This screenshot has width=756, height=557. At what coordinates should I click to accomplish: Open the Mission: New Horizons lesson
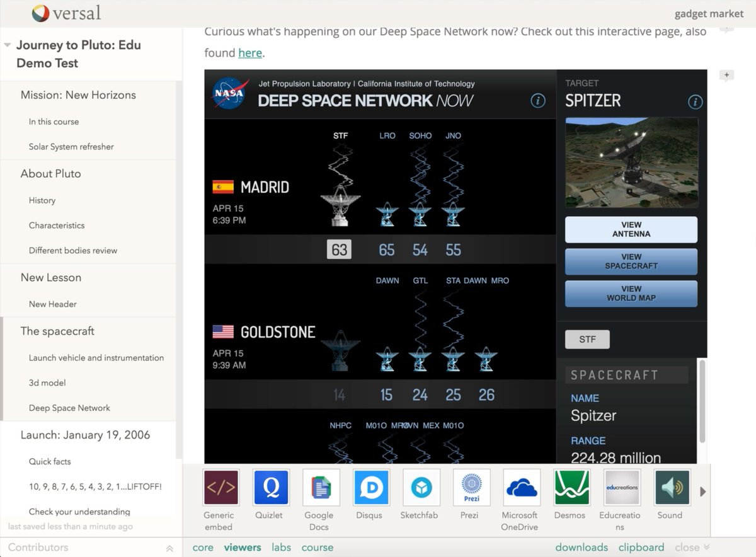tap(78, 95)
